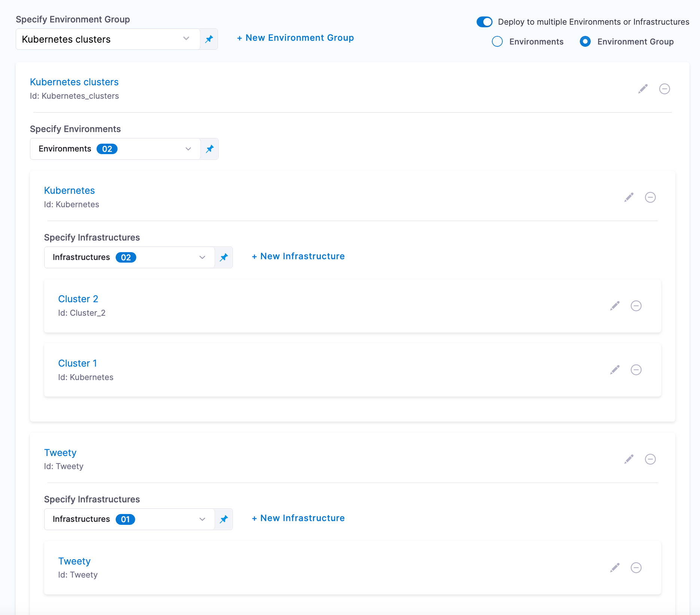The height and width of the screenshot is (615, 700).
Task: Open the Specify Environment Group dropdown
Action: tap(108, 39)
